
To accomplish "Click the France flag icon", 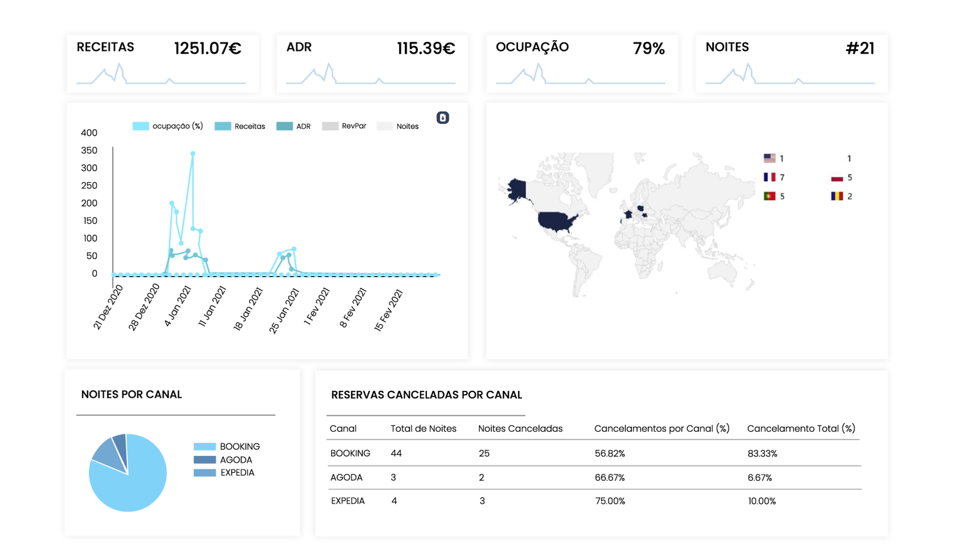I will tap(769, 177).
